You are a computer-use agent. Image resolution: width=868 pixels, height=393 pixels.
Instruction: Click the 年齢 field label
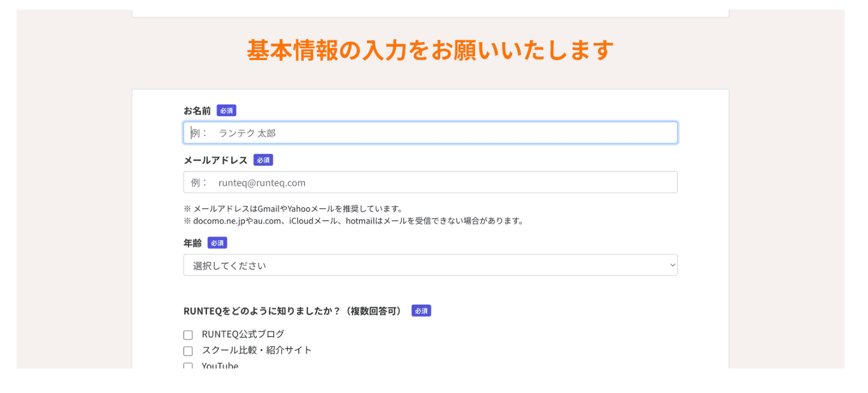click(192, 243)
